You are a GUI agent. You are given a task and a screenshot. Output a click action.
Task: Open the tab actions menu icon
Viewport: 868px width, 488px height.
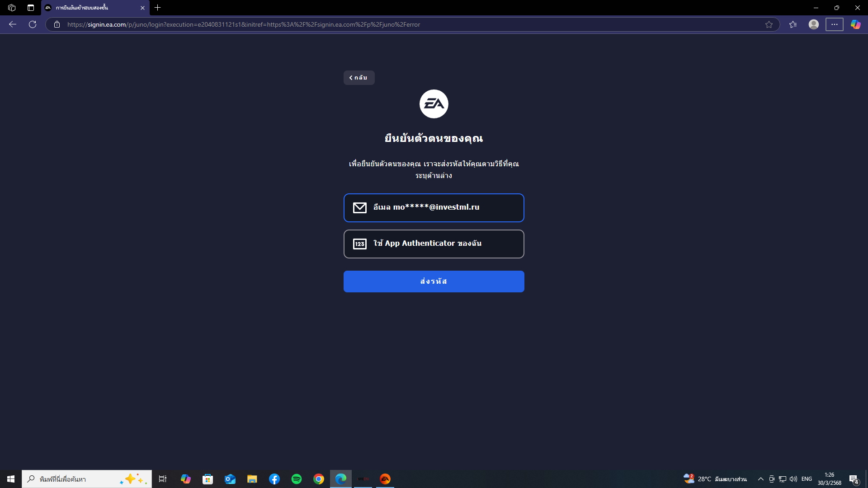pyautogui.click(x=31, y=8)
